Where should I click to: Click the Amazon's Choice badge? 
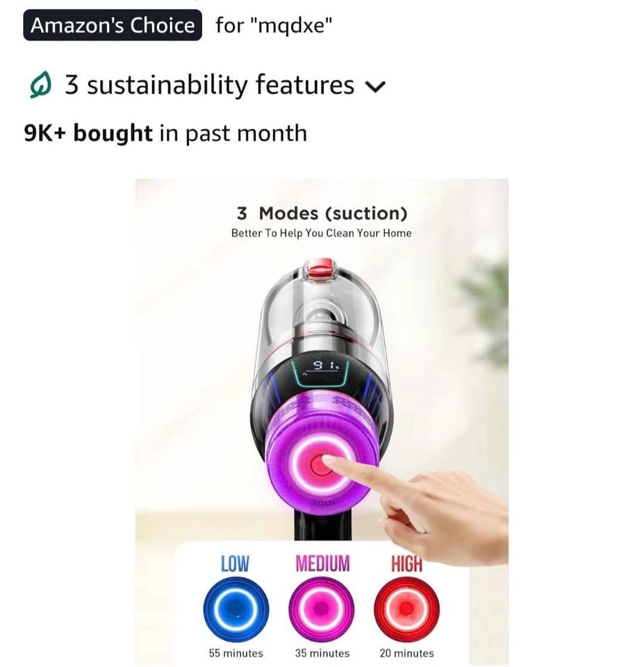coord(113,26)
